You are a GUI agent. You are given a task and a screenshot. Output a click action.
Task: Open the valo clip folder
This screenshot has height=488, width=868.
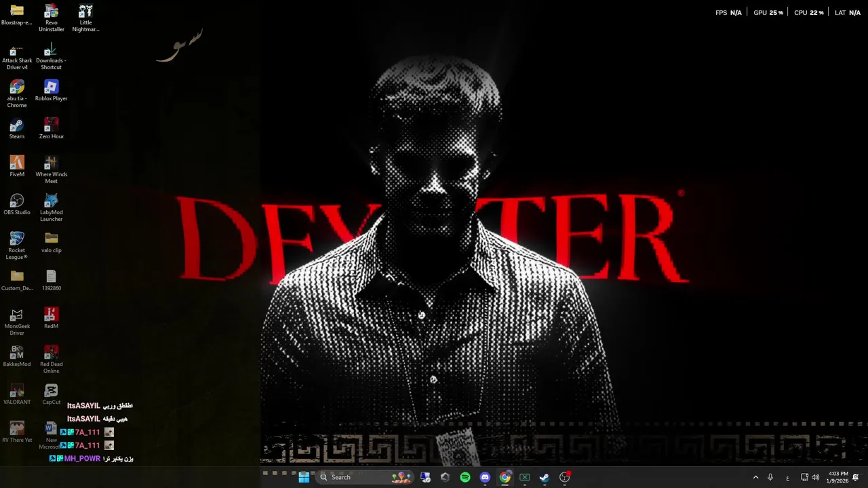(52, 243)
